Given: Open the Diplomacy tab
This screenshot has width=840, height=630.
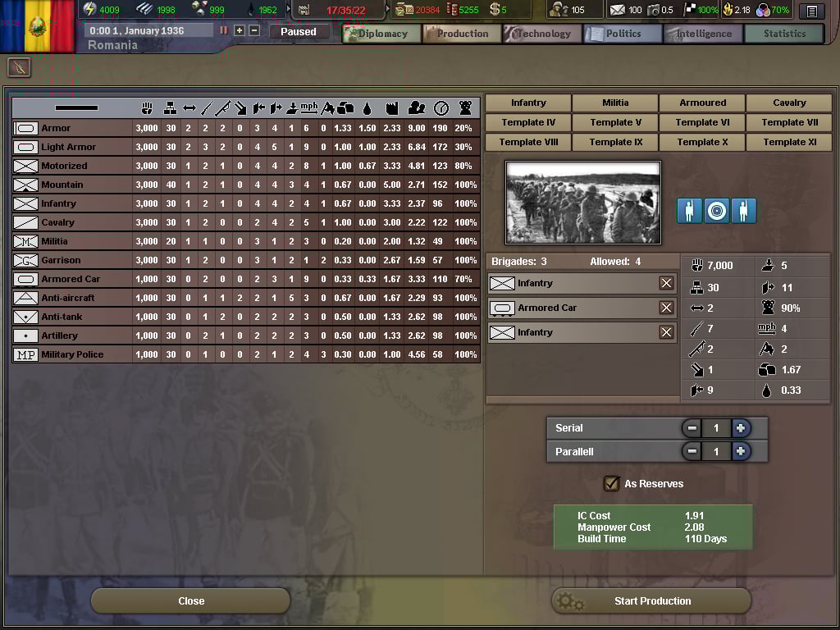Looking at the screenshot, I should tap(382, 34).
